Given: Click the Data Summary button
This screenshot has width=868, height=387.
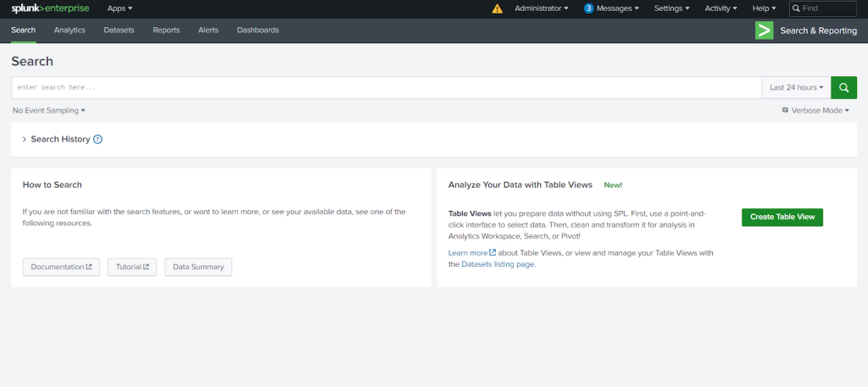Looking at the screenshot, I should tap(198, 267).
